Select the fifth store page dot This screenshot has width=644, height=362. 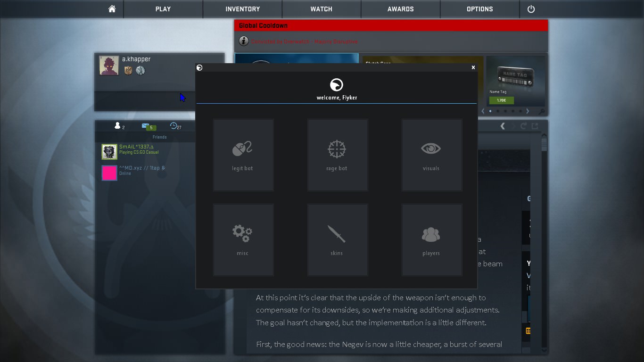pos(520,111)
